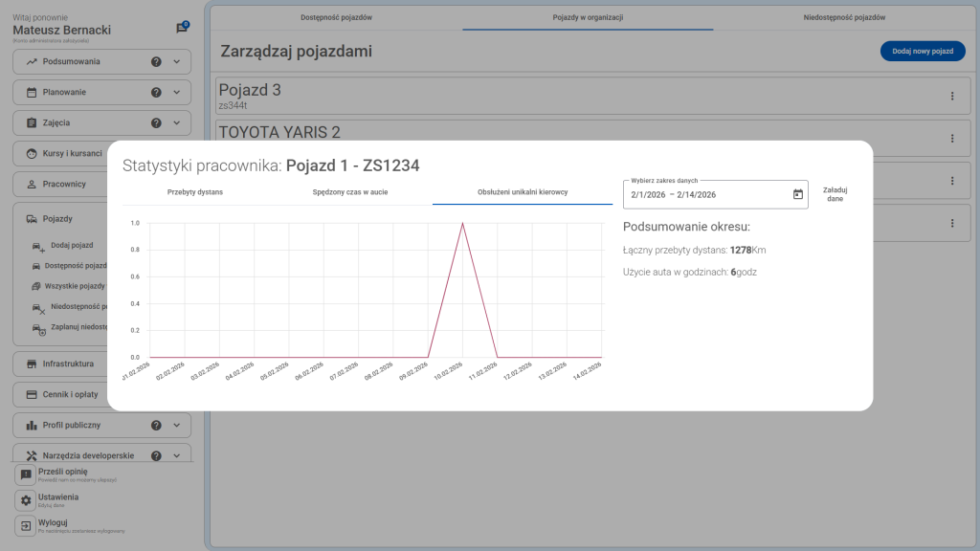Switch to Spędzony czas w aucie tab
This screenshot has height=551, width=980.
[350, 192]
